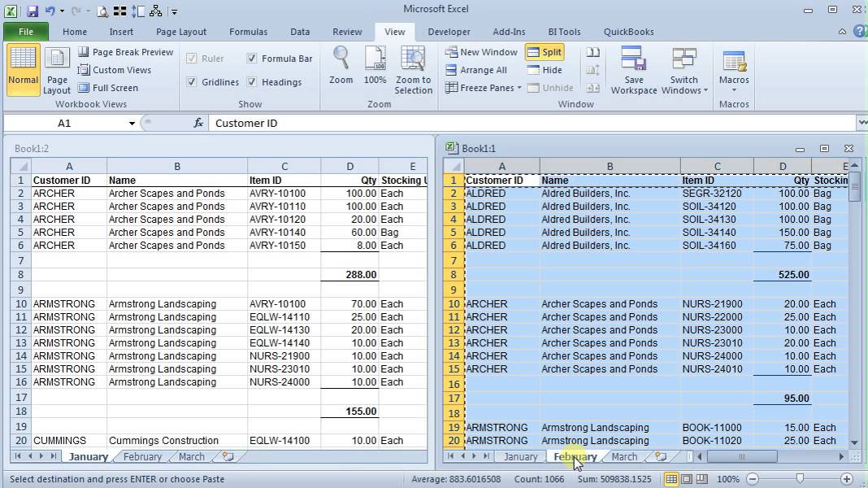Open Custom Views
868x488 pixels.
(x=114, y=70)
